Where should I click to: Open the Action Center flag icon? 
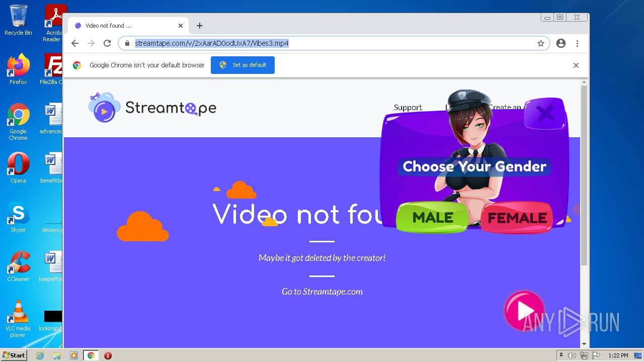[x=596, y=355]
